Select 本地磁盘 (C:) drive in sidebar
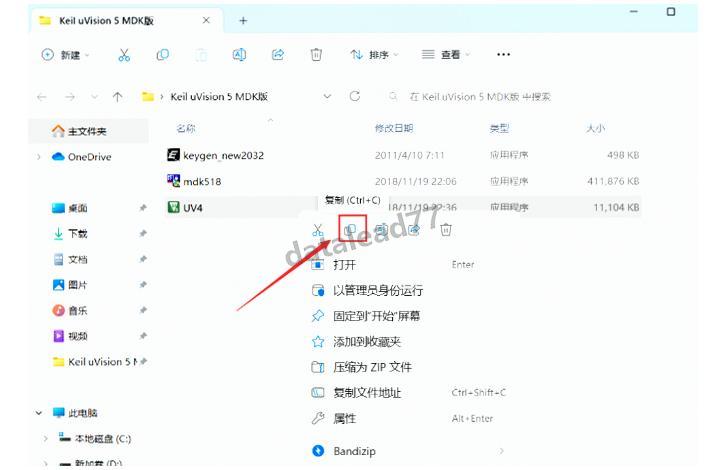 click(103, 439)
